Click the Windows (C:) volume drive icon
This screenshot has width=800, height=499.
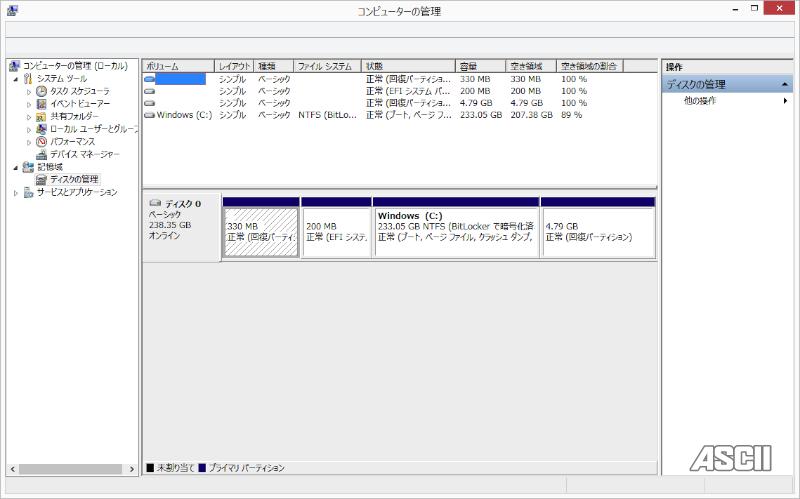(149, 115)
